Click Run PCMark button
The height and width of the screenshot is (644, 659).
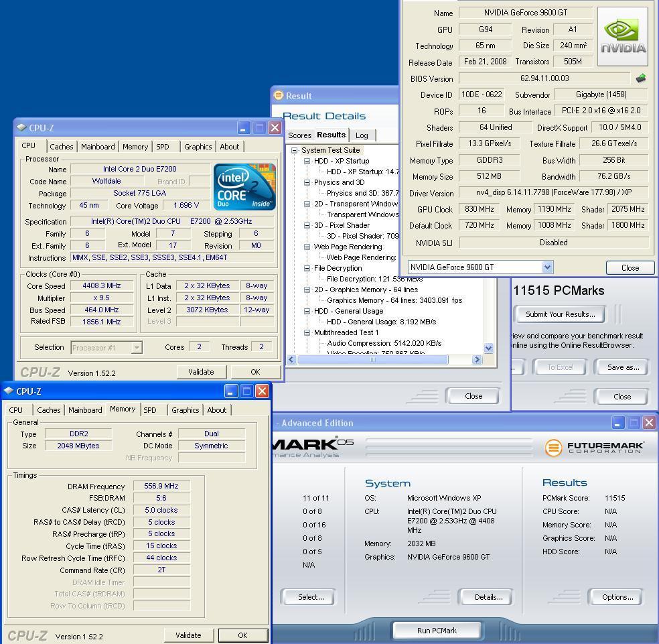point(437,631)
